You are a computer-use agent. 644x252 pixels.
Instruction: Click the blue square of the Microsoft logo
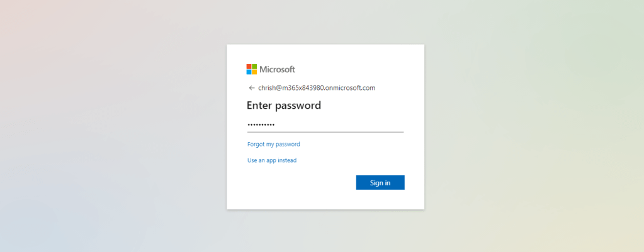point(249,72)
